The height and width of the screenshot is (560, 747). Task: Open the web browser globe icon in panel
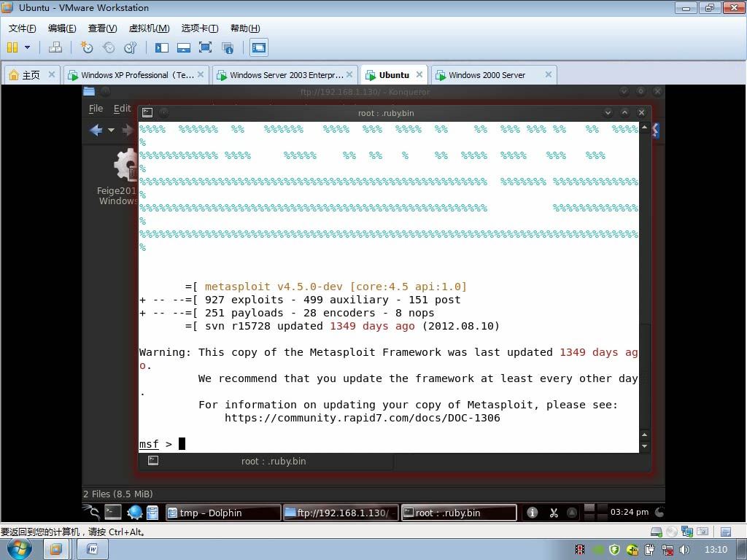point(135,513)
